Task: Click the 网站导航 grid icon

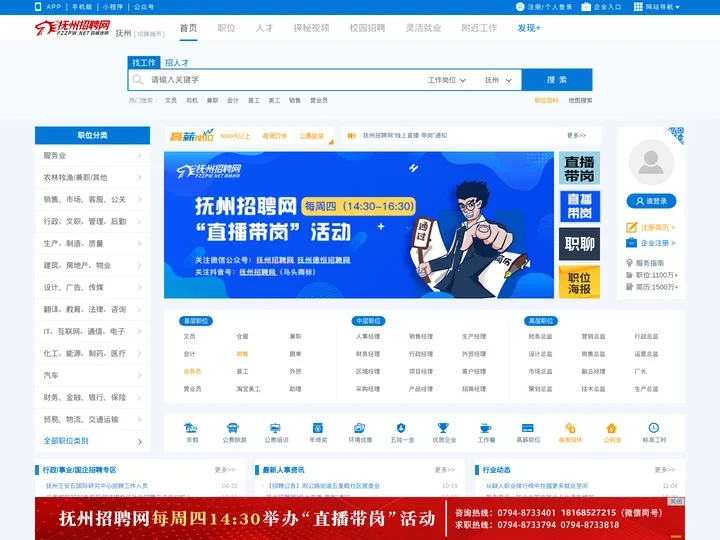Action: tap(638, 7)
